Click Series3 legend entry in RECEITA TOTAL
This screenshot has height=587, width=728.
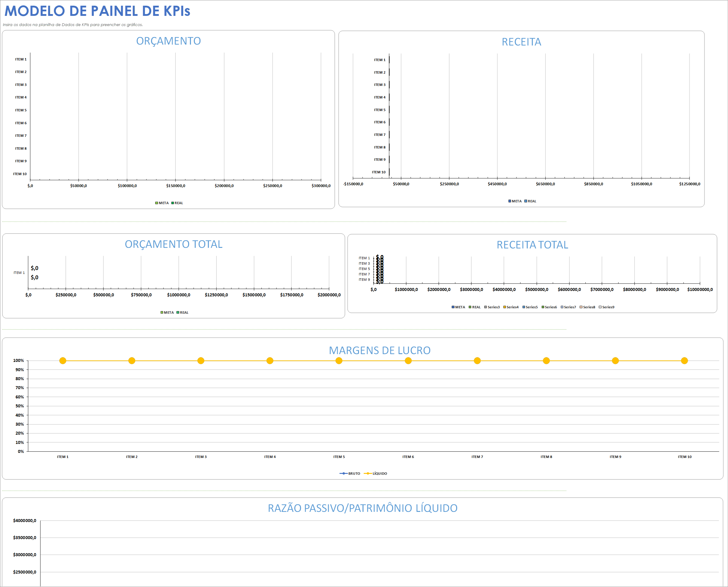(492, 307)
